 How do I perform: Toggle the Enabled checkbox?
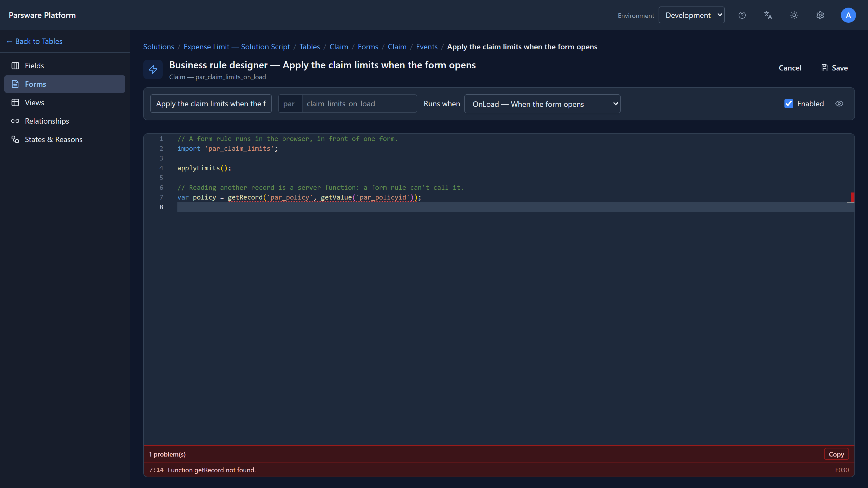point(789,104)
